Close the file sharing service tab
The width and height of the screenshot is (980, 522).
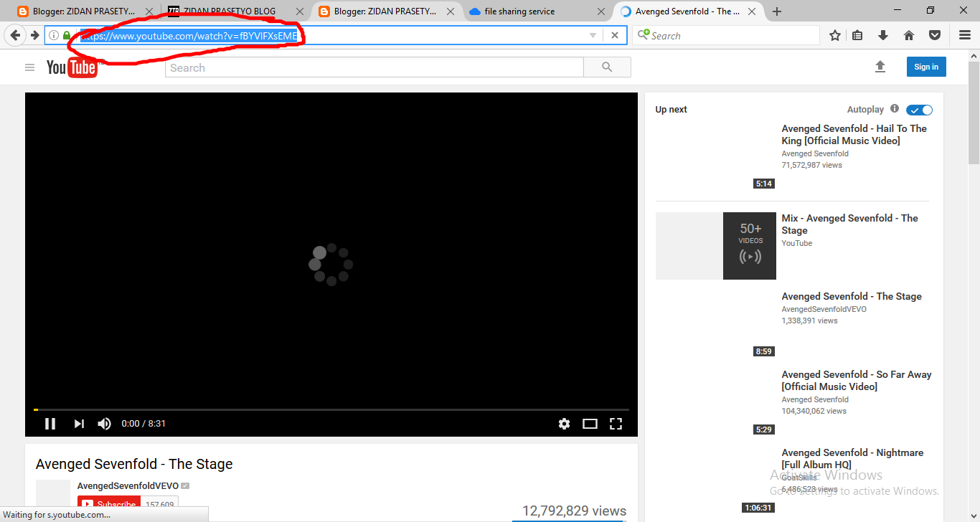(x=601, y=11)
